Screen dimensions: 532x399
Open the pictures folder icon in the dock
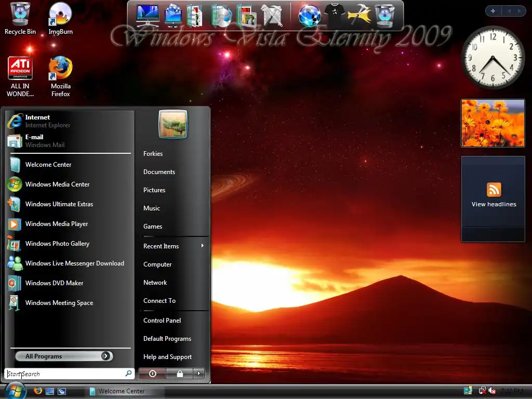(x=246, y=16)
